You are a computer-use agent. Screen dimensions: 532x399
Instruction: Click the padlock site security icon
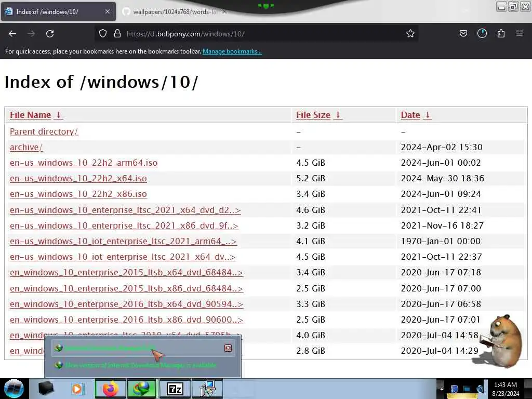point(117,34)
